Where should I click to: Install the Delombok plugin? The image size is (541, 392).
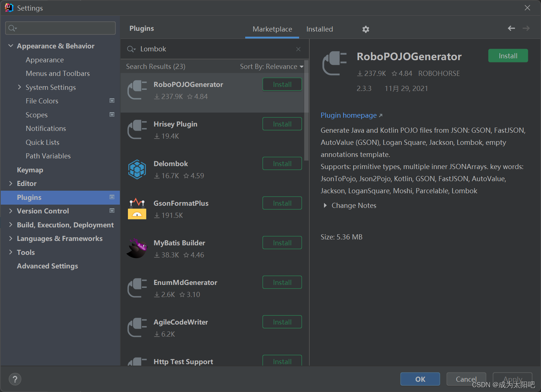point(282,164)
